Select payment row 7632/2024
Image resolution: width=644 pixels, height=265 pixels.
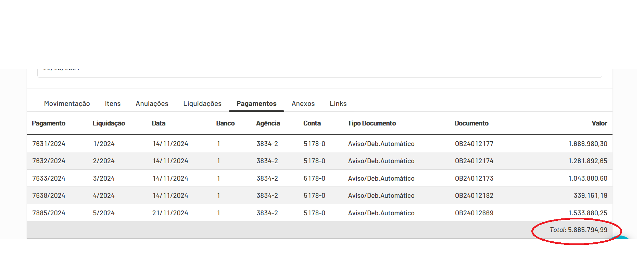(320, 161)
